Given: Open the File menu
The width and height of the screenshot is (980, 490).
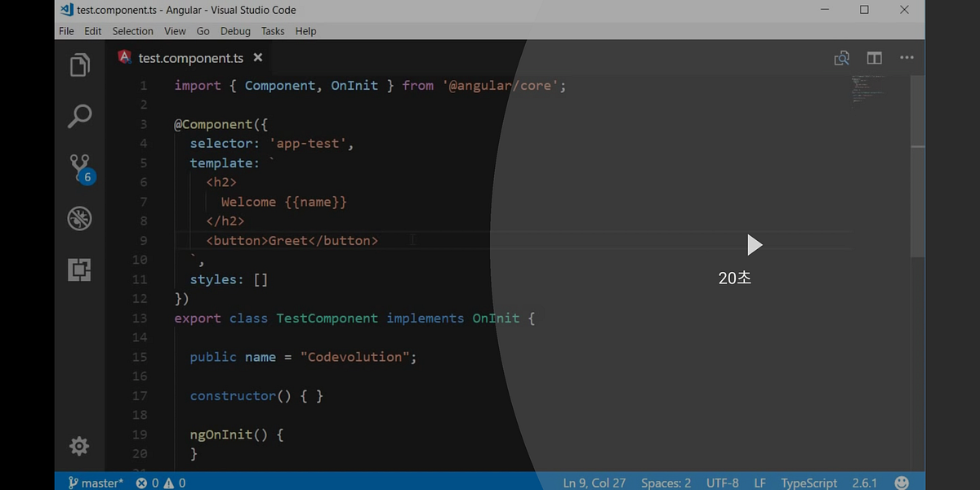Looking at the screenshot, I should point(65,31).
